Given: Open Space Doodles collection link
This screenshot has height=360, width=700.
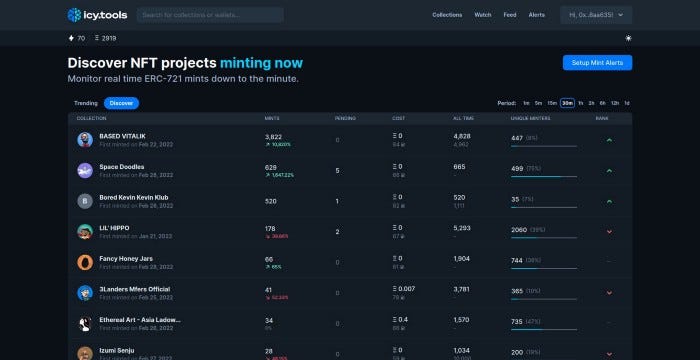Looking at the screenshot, I should [x=121, y=167].
